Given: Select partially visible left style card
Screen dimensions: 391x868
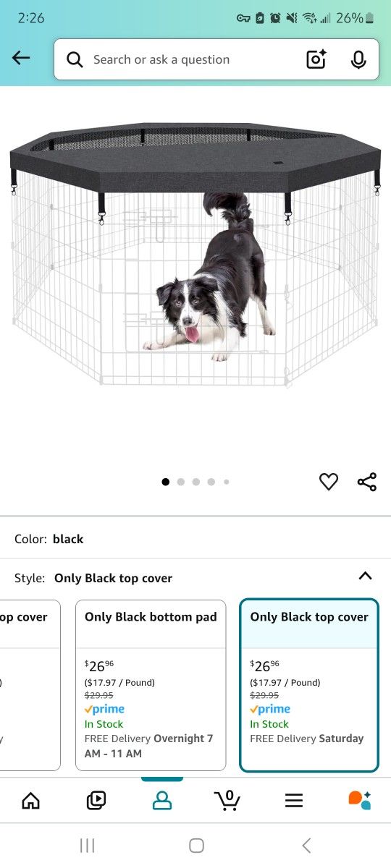Looking at the screenshot, I should click(29, 685).
